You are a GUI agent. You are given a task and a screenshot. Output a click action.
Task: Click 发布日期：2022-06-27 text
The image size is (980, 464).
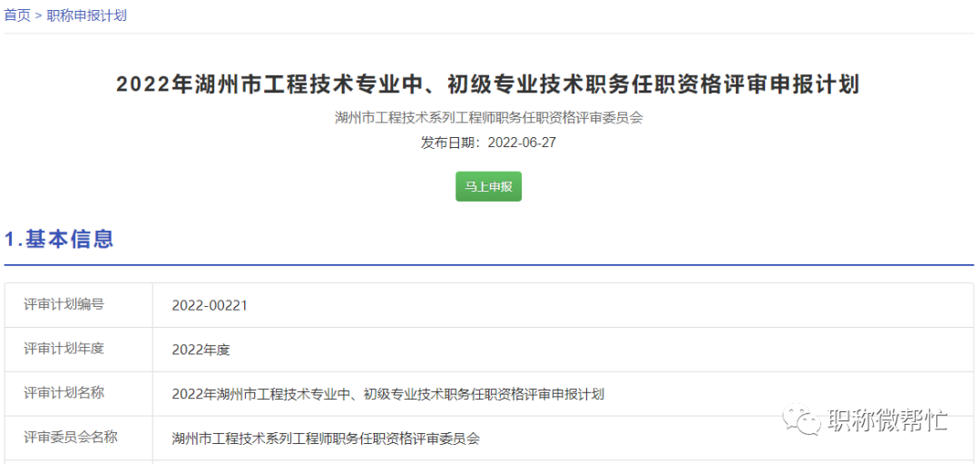coord(489,143)
